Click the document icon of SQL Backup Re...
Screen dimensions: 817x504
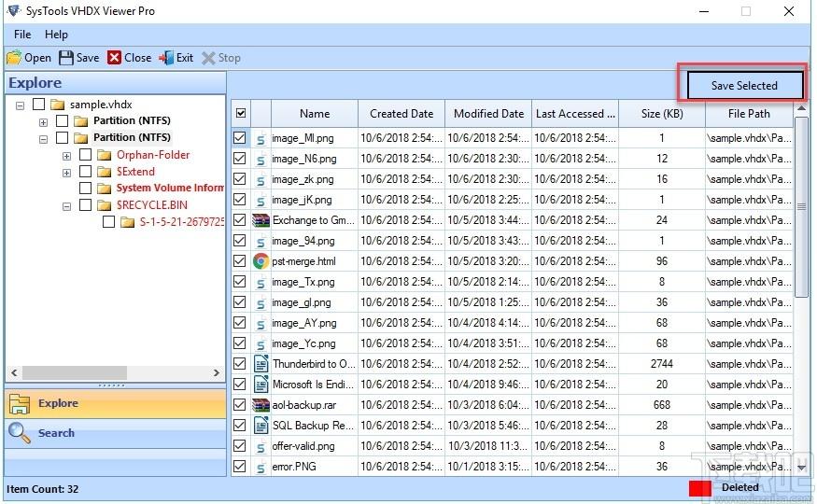tap(261, 426)
